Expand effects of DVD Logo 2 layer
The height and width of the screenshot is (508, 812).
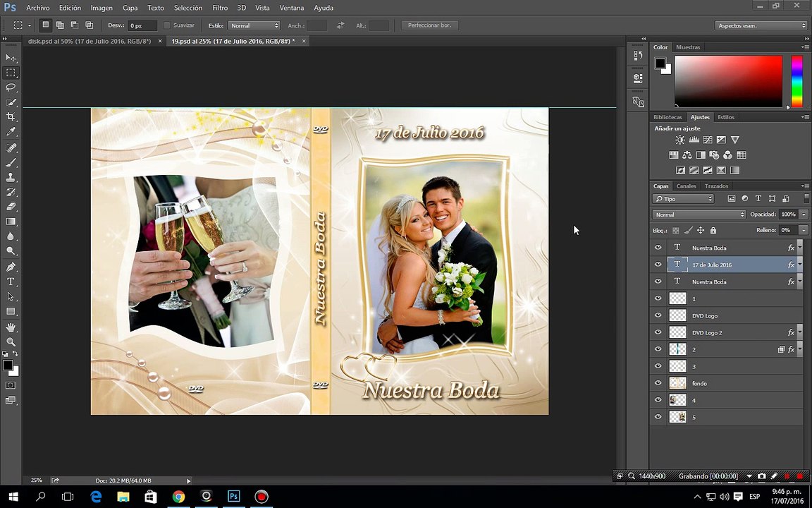pyautogui.click(x=800, y=332)
